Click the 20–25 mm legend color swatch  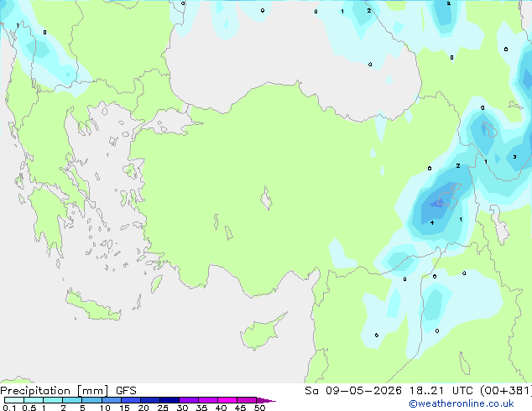tap(149, 400)
